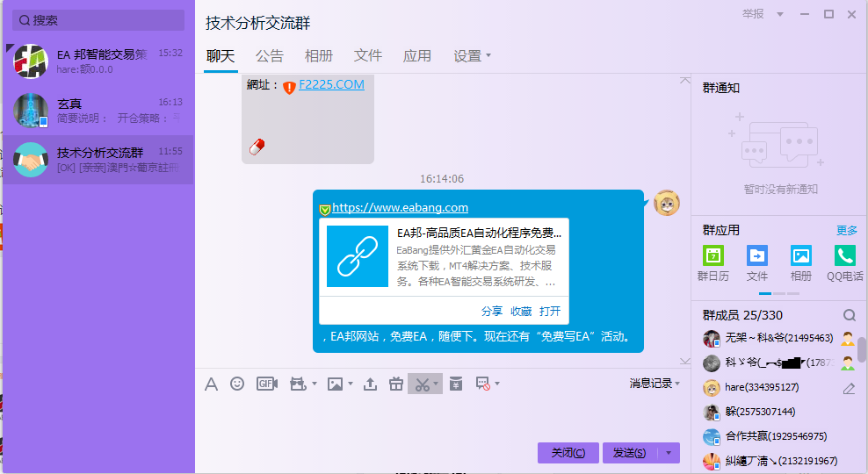Select the scissors screenshot tool

423,384
